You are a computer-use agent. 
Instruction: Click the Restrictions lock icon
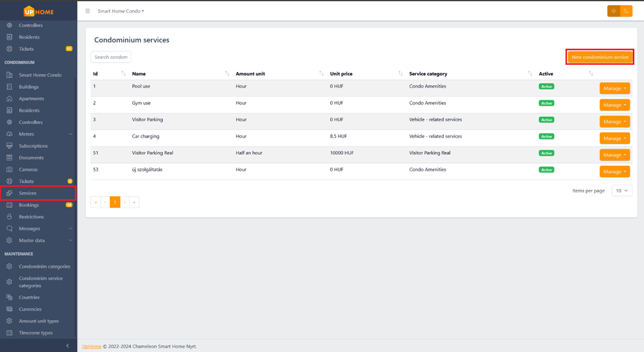[9, 217]
